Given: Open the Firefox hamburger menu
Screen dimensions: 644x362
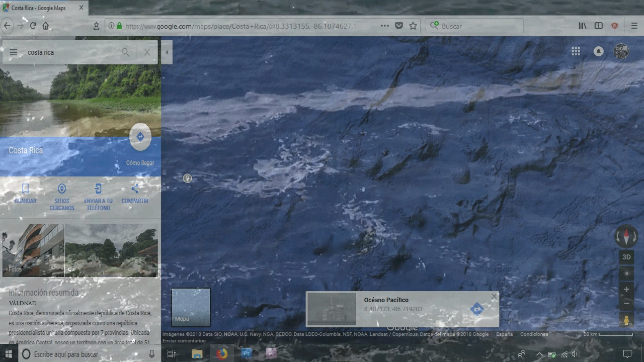Looking at the screenshot, I should [x=634, y=26].
